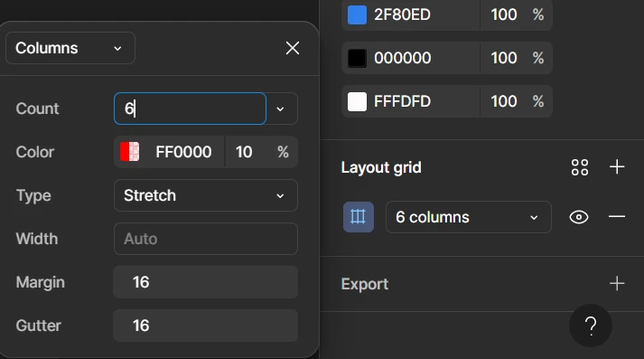Click the white FFFDFD color swatch

(x=358, y=101)
